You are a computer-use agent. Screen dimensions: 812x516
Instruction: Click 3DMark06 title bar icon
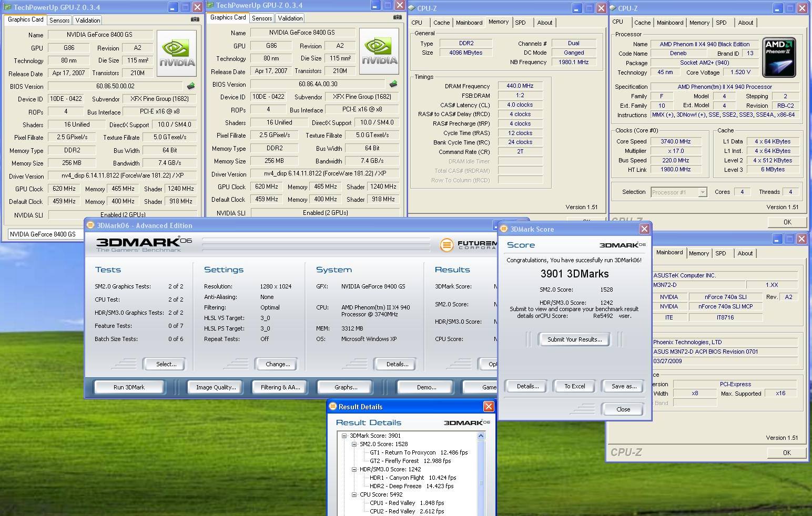(90, 225)
